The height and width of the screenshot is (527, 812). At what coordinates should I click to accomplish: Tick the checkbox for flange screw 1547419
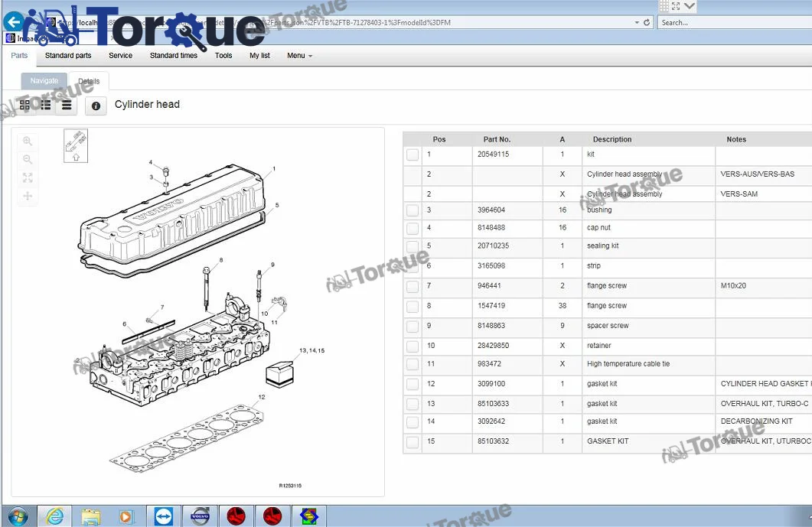tap(413, 307)
